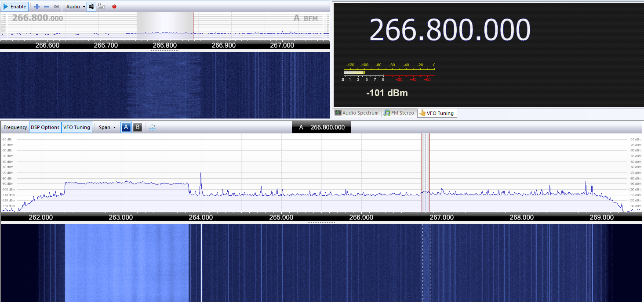Select the VFO Tuning tab
The height and width of the screenshot is (302, 644).
(437, 113)
